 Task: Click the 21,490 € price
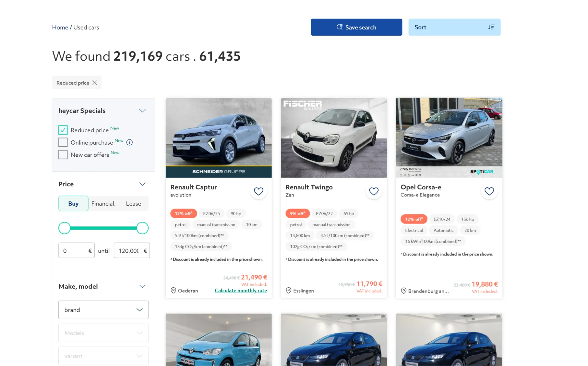click(x=254, y=277)
